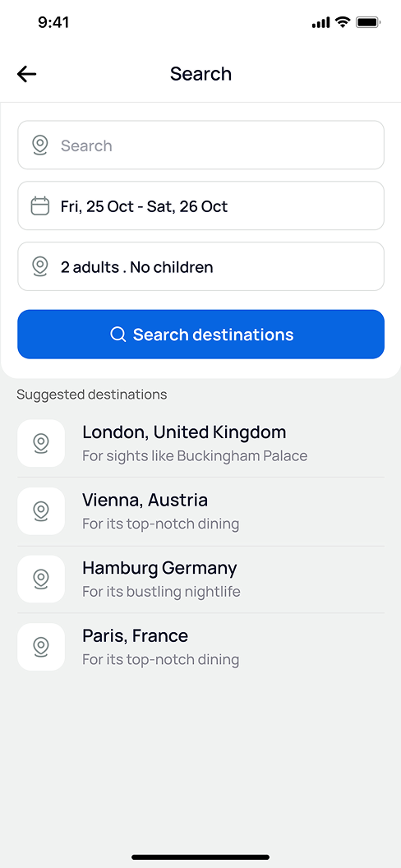The image size is (401, 868).
Task: Open the Fri, 25 Oct date selector
Action: pyautogui.click(x=200, y=206)
